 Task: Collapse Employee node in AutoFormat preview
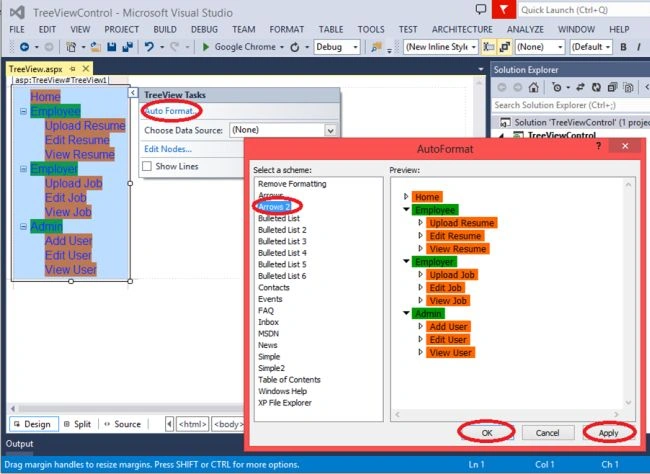point(406,209)
